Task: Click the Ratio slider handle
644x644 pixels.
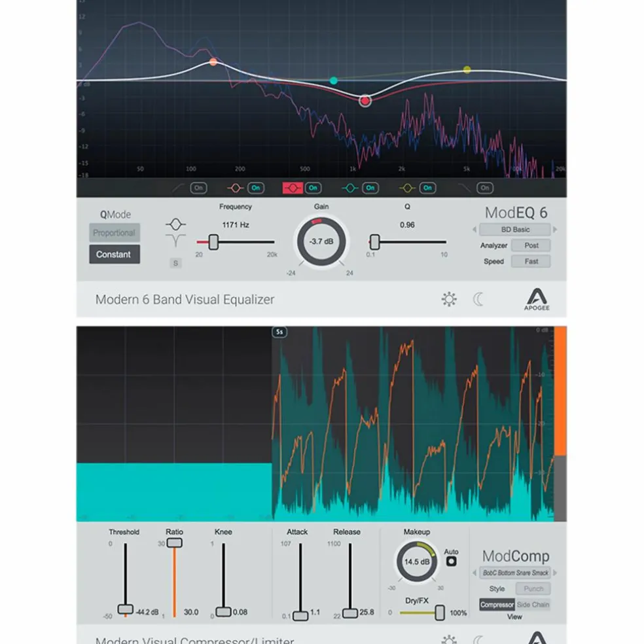Action: point(175,543)
